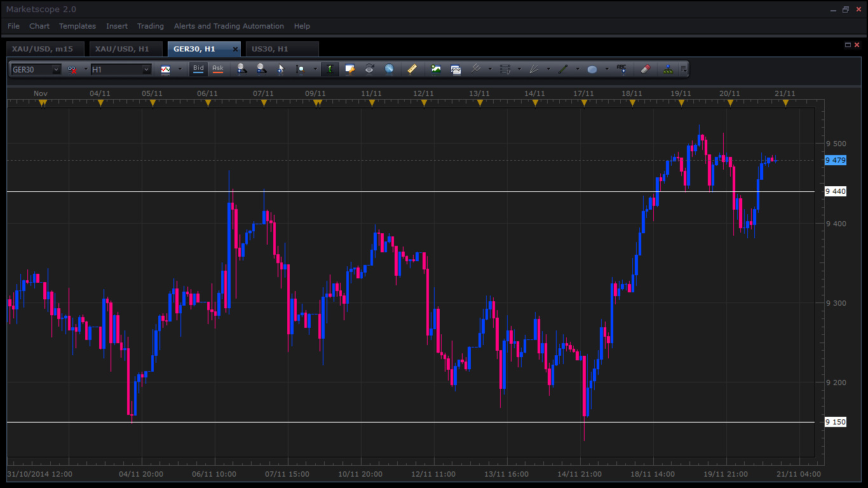
Task: Click the orange marker under 21/11
Action: point(785,103)
